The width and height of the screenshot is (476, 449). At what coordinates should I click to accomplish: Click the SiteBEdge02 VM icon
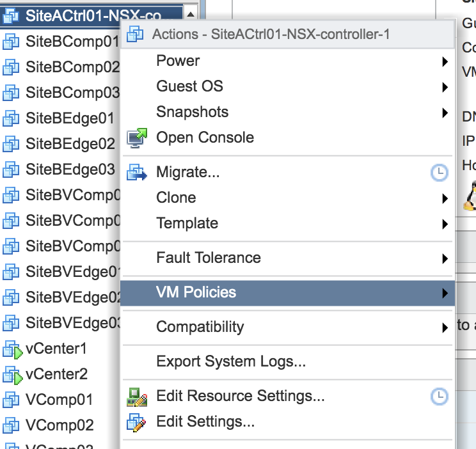[11, 144]
